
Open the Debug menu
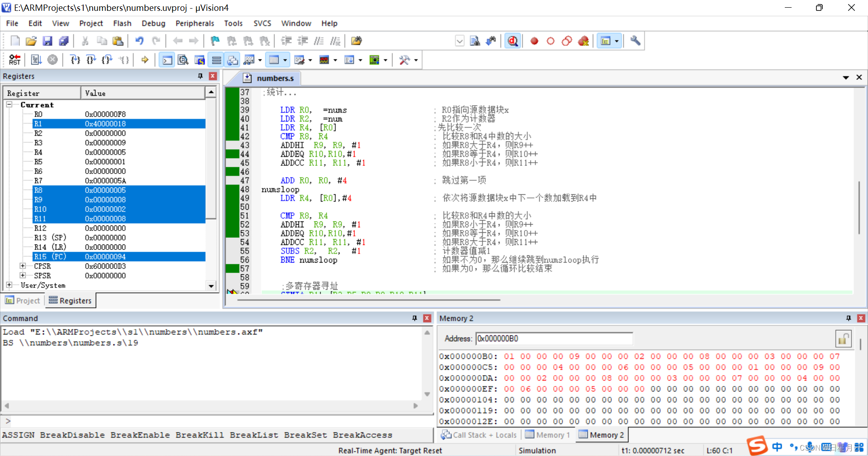153,23
